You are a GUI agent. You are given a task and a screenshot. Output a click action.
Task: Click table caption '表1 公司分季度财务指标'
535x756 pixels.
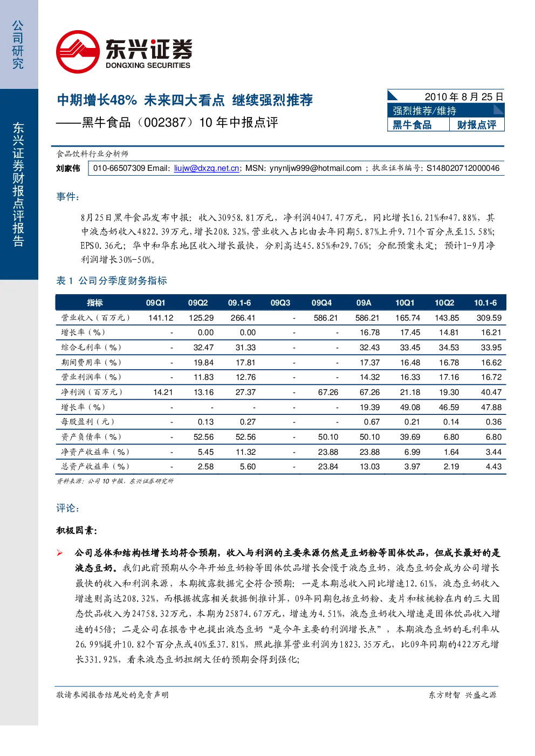(112, 281)
